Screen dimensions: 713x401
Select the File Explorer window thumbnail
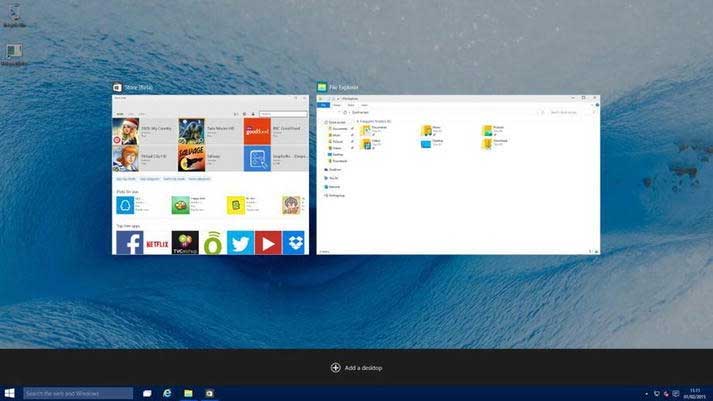[x=457, y=175]
